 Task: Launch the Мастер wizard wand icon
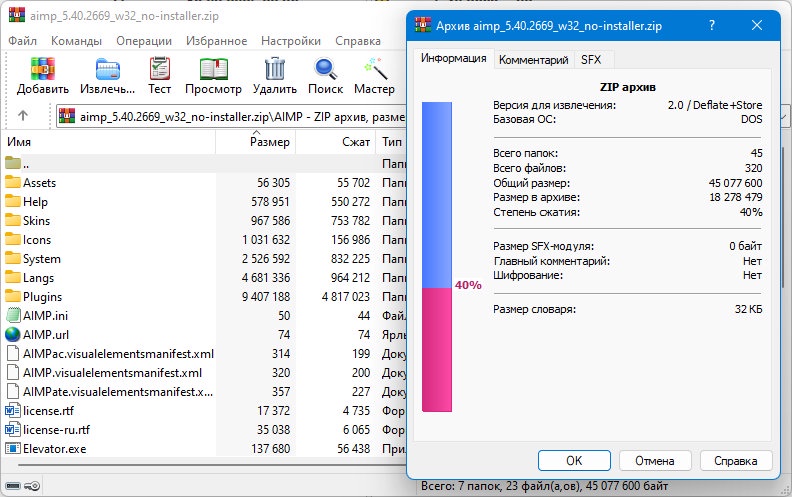pos(375,69)
